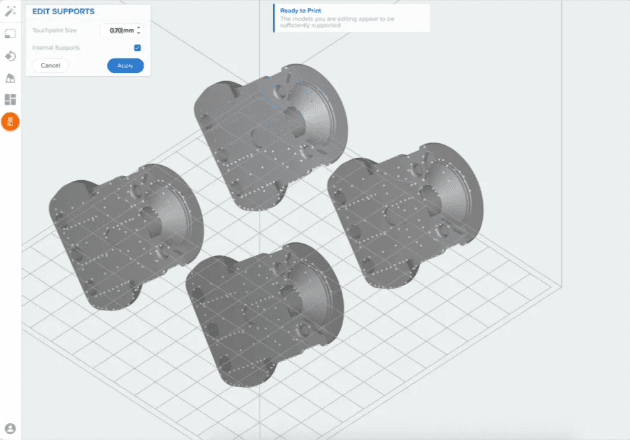Increase Touchpoint Size with the up arrow
Viewport: 630px width, 440px height.
coord(138,28)
